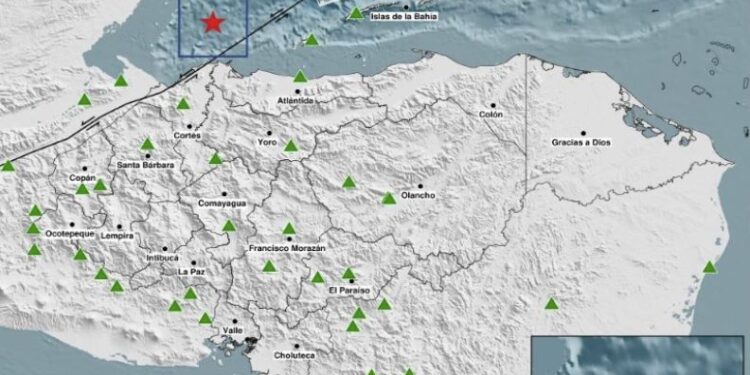The width and height of the screenshot is (750, 375).
Task: Click the La Paz label
Action: 191,272
